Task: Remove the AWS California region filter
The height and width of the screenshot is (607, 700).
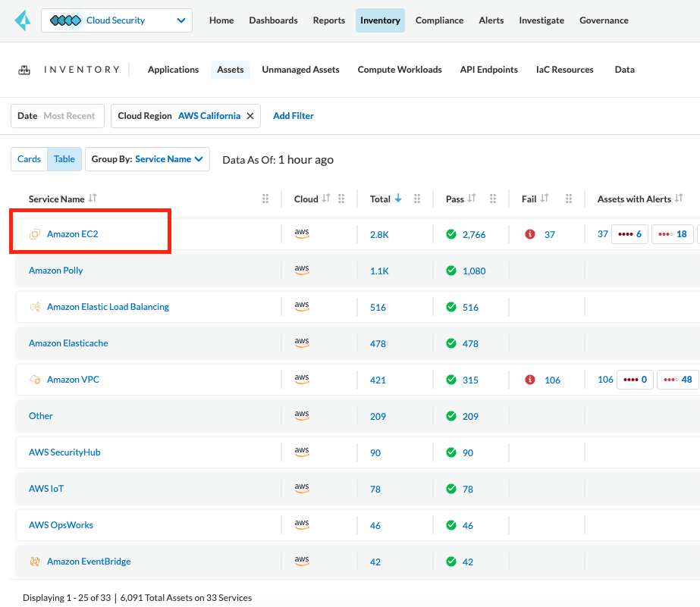Action: tap(250, 116)
